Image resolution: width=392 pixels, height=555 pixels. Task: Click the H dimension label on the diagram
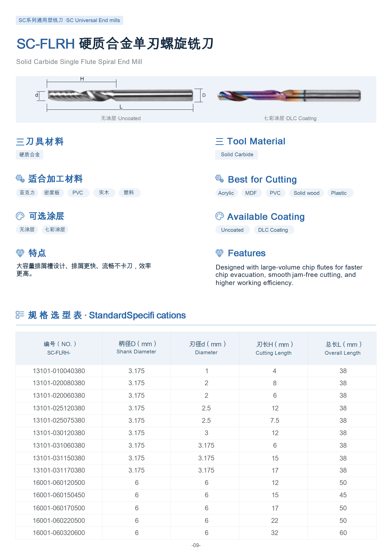pyautogui.click(x=82, y=79)
